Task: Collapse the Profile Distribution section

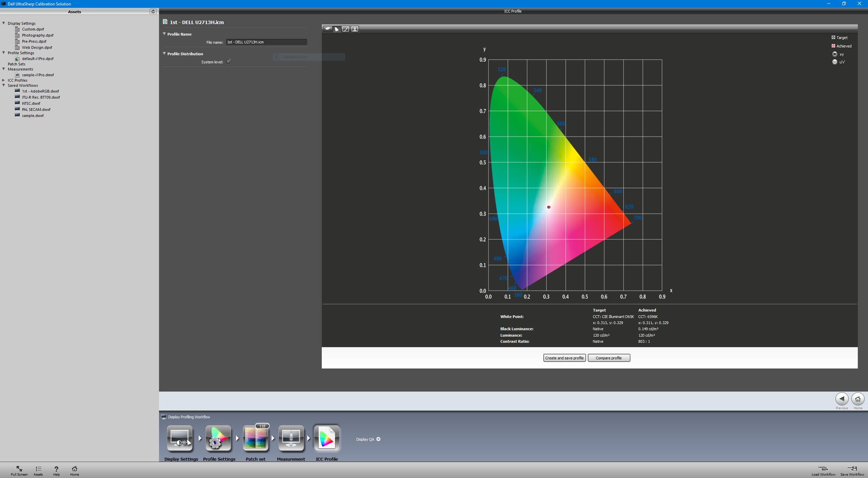Action: coord(164,53)
